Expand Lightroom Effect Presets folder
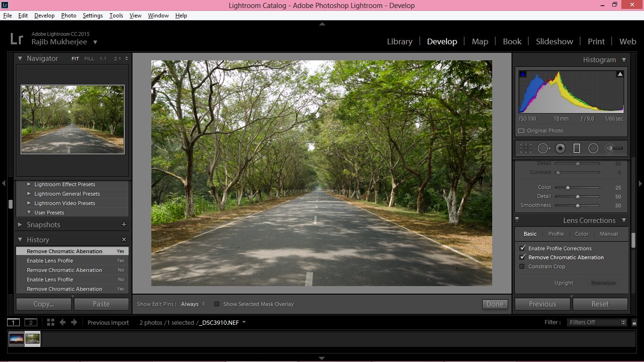The image size is (644, 362). coord(29,184)
